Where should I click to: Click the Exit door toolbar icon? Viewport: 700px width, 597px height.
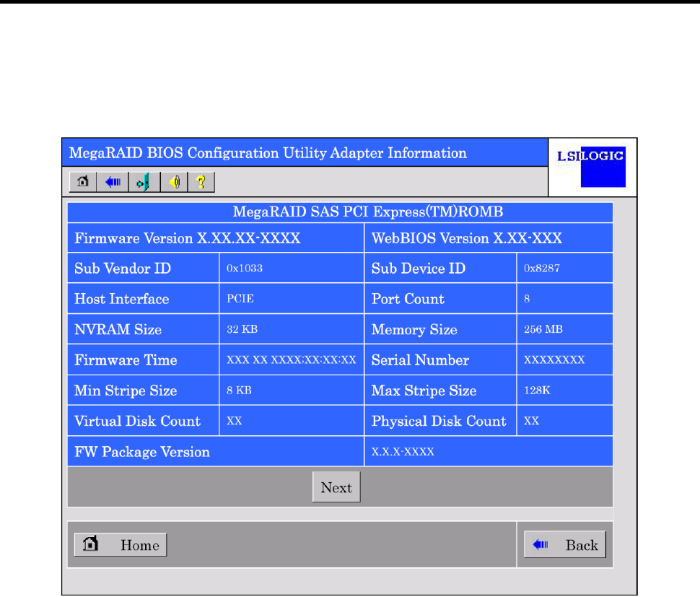point(144,182)
